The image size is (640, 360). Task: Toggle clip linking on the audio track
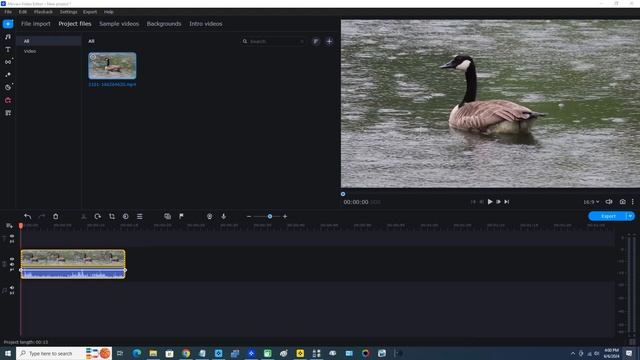pyautogui.click(x=12, y=293)
